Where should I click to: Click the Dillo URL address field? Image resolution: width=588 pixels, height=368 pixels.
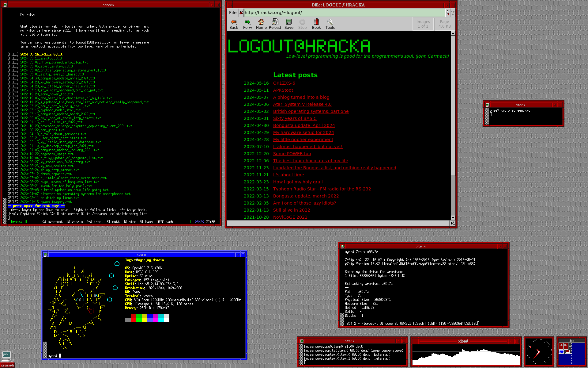pyautogui.click(x=343, y=13)
